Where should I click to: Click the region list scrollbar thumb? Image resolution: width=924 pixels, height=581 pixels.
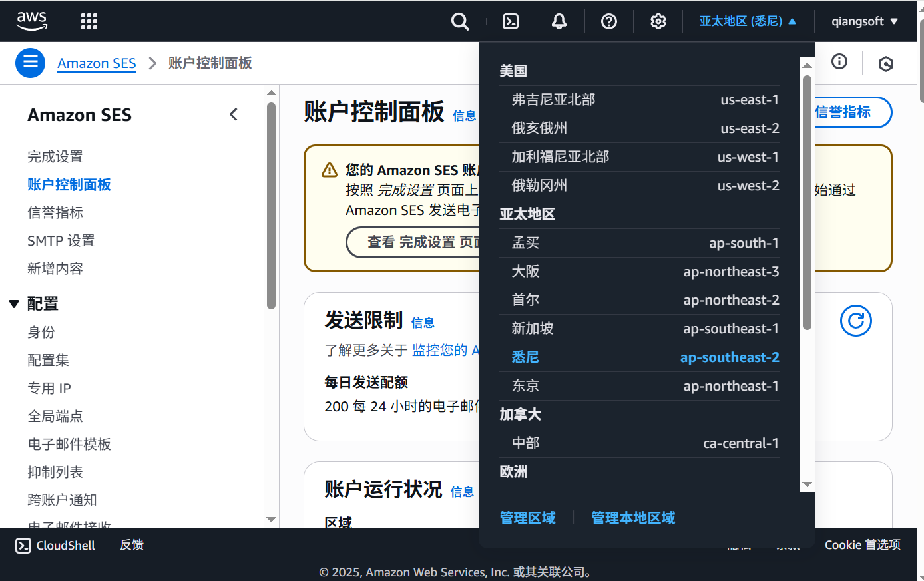click(807, 202)
